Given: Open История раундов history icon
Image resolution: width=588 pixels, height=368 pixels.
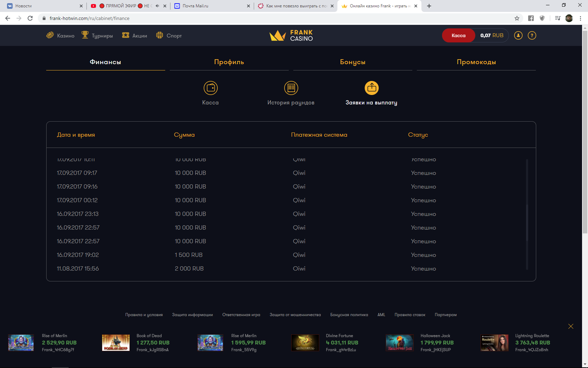Looking at the screenshot, I should click(291, 88).
